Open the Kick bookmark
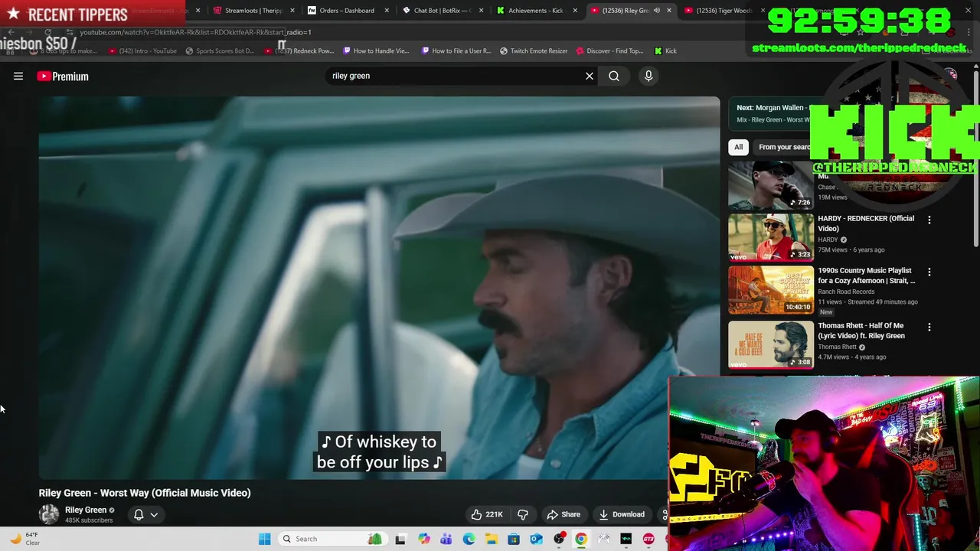Screen dimensions: 980x551 click(x=665, y=51)
